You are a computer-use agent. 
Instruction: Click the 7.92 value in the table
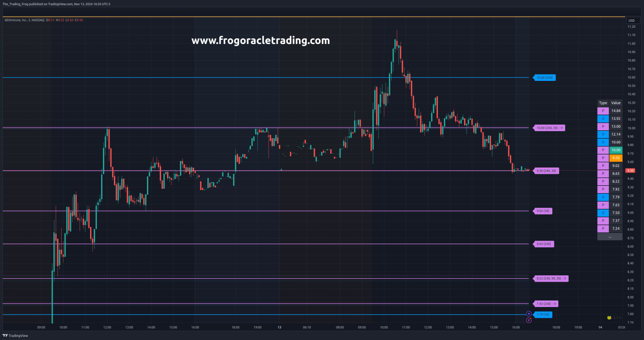[616, 189]
